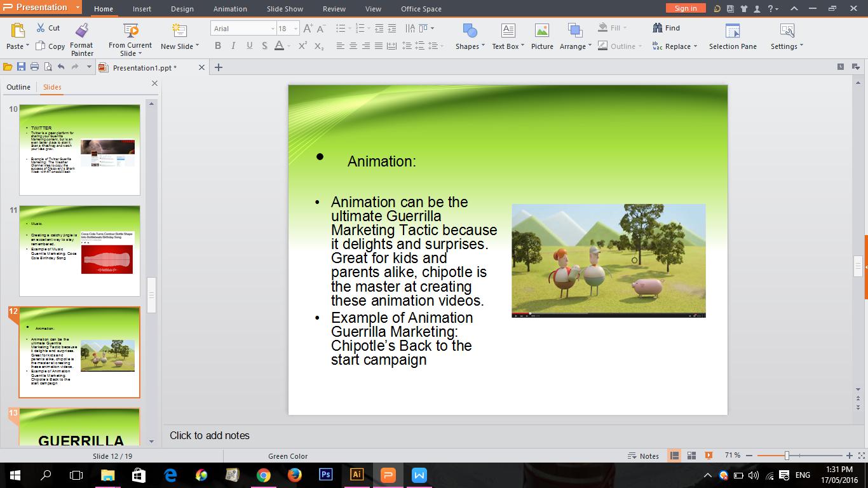Activate the Format Painter brush

point(81,30)
